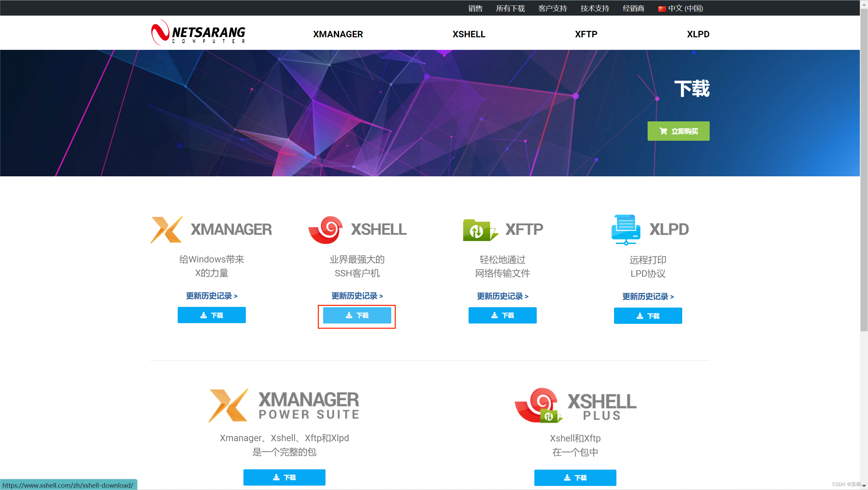Click the 下载 button under XMANAGER
The height and width of the screenshot is (490, 868).
tap(212, 315)
